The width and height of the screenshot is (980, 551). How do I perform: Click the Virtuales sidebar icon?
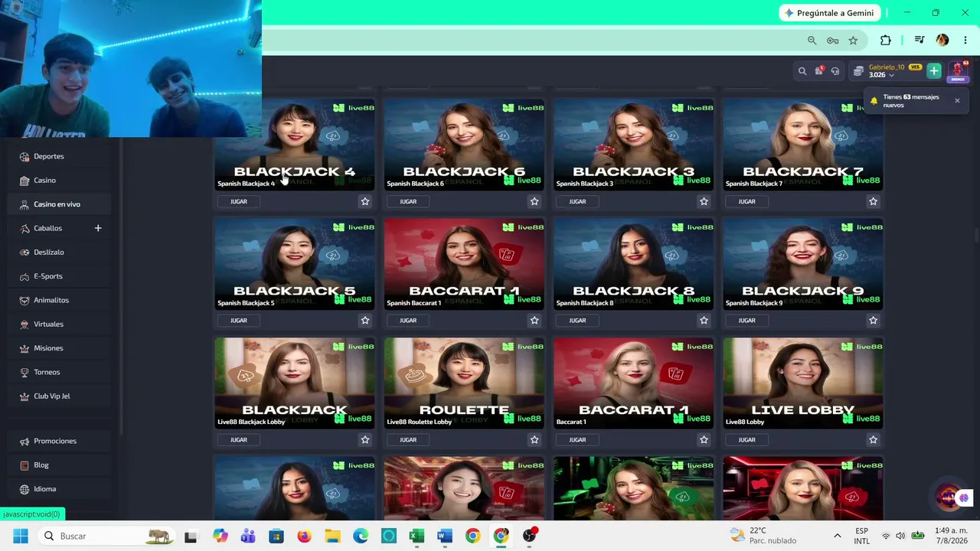click(24, 324)
